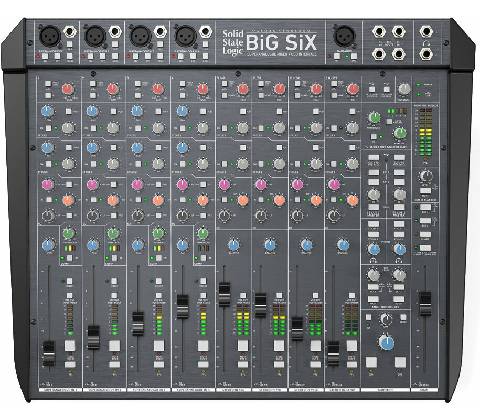Adjust channel 2 red gain knob

(x=113, y=89)
